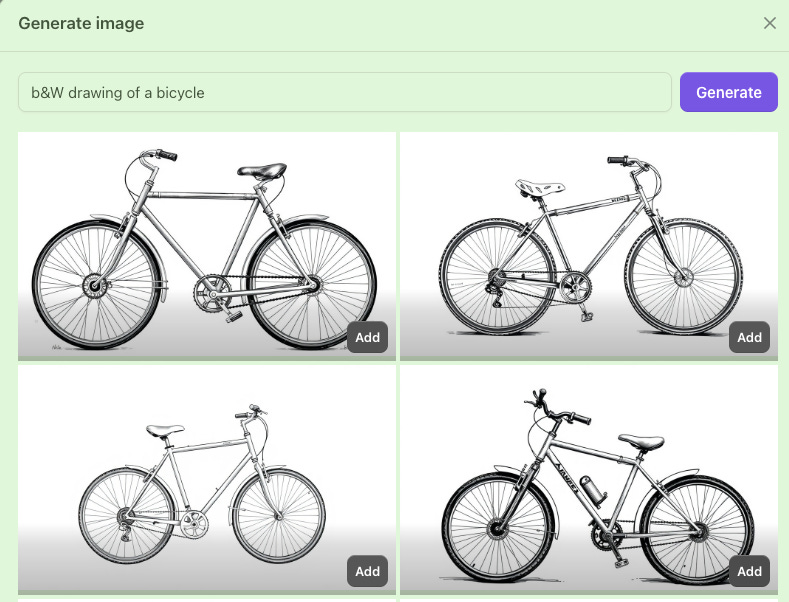Click the white perforated saddle on mountain bike

pyautogui.click(x=540, y=187)
